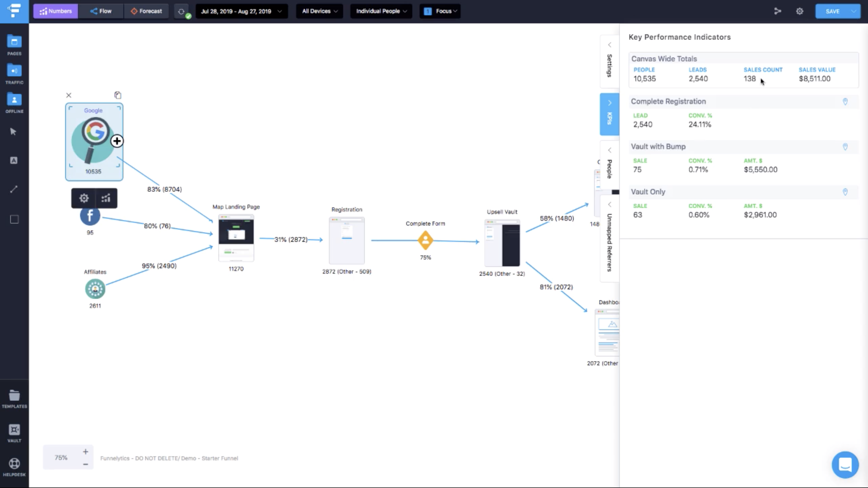This screenshot has height=488, width=868.
Task: Select the text tool
Action: [x=14, y=161]
